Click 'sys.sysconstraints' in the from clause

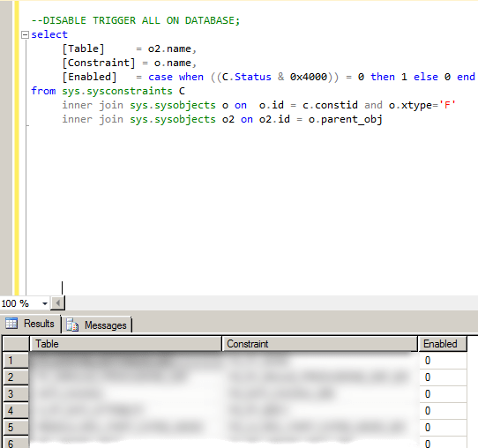pos(117,91)
